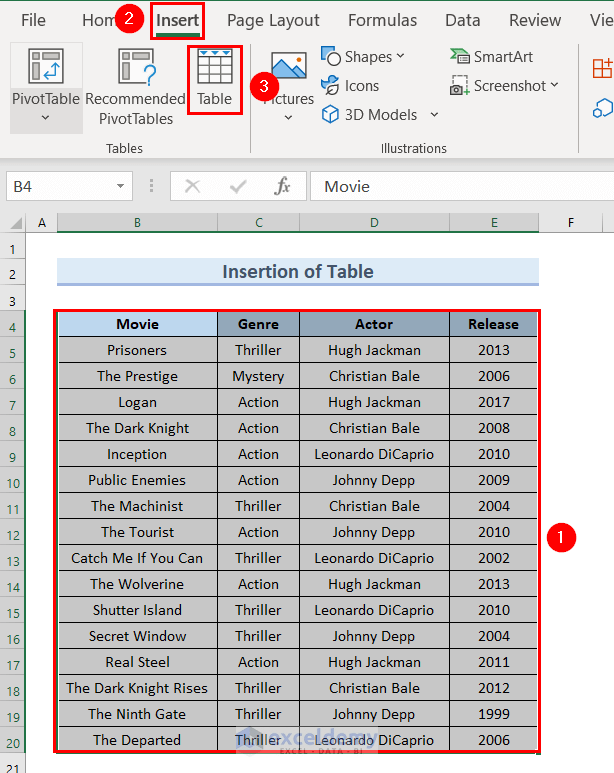Screen dimensions: 614x773
Task: Open the File tab
Action: click(33, 20)
